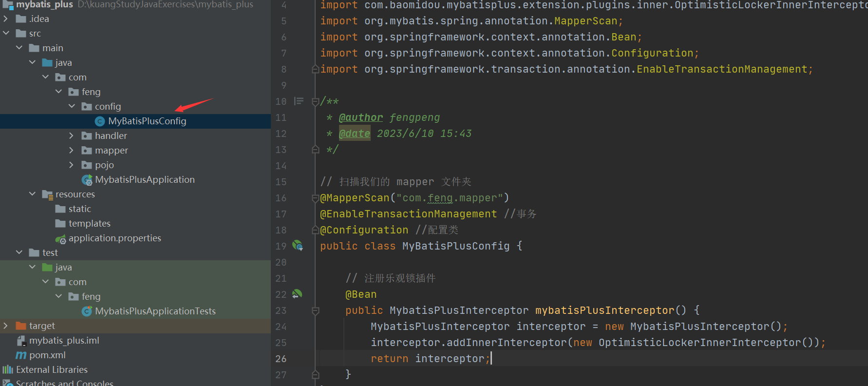Fold the mybatisPlusInterceptor method at line 23

point(315,310)
